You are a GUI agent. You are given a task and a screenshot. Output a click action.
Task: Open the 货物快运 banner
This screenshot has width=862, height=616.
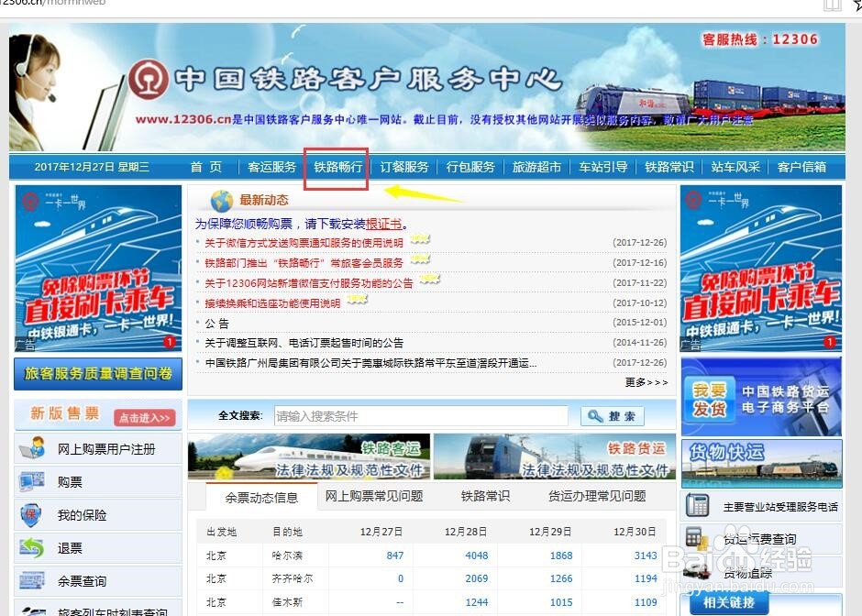pyautogui.click(x=761, y=463)
